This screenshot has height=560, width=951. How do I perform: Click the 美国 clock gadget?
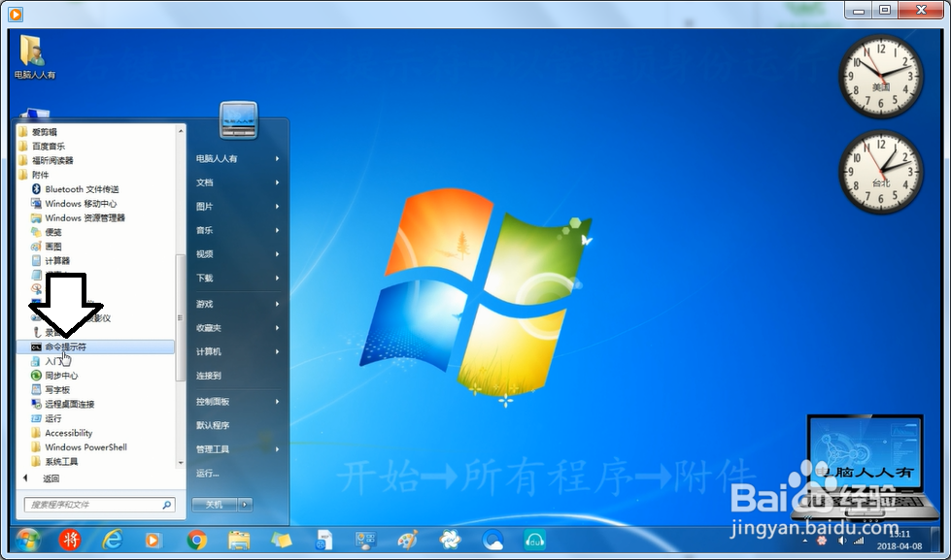pos(881,76)
